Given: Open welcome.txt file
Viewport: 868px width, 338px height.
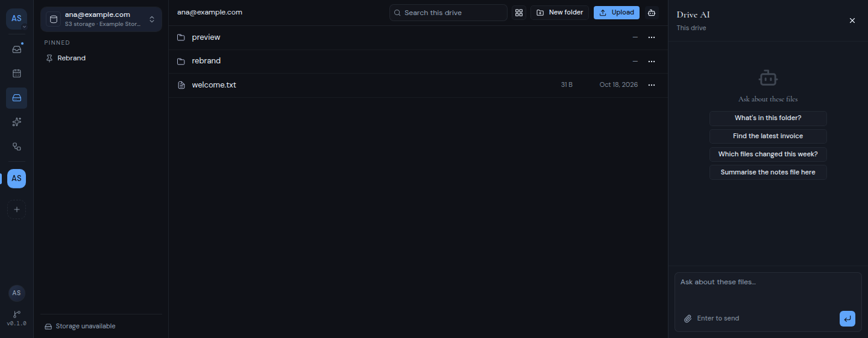Looking at the screenshot, I should point(418,85).
